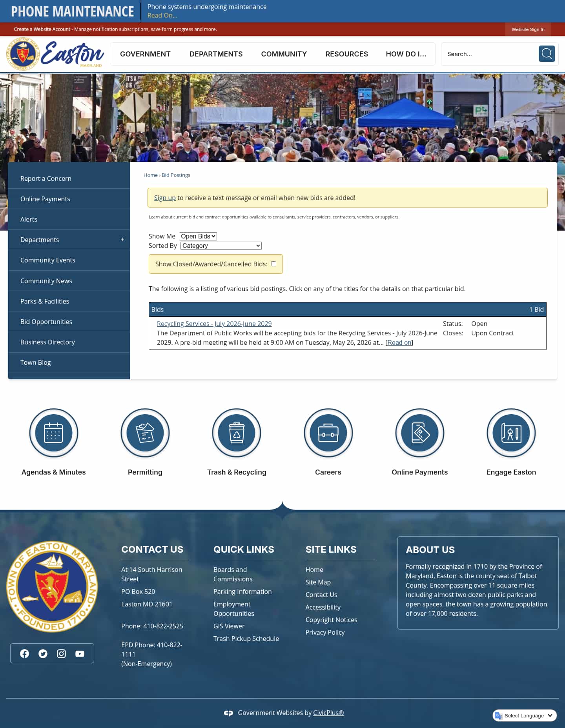
Task: Click the Phone Maintenance alert banner title
Action: [73, 11]
